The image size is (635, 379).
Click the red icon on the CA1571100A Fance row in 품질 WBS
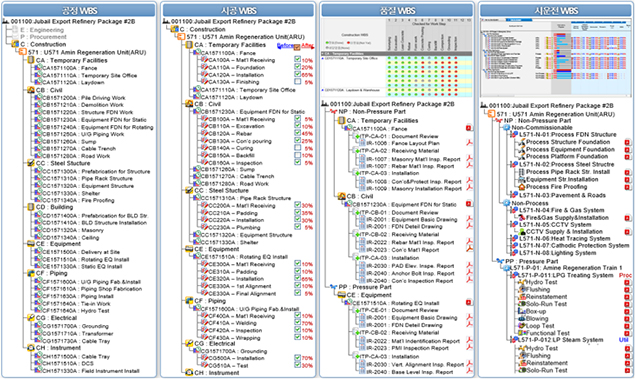click(x=469, y=128)
